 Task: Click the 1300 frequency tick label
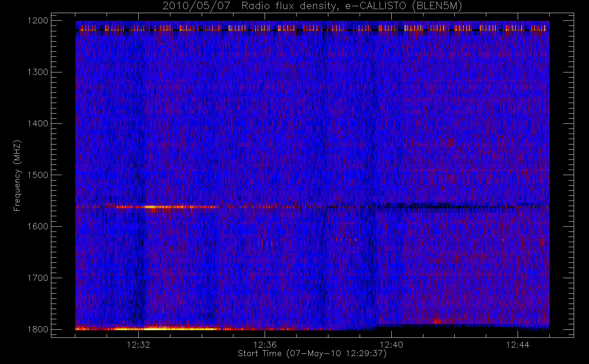tap(37, 72)
